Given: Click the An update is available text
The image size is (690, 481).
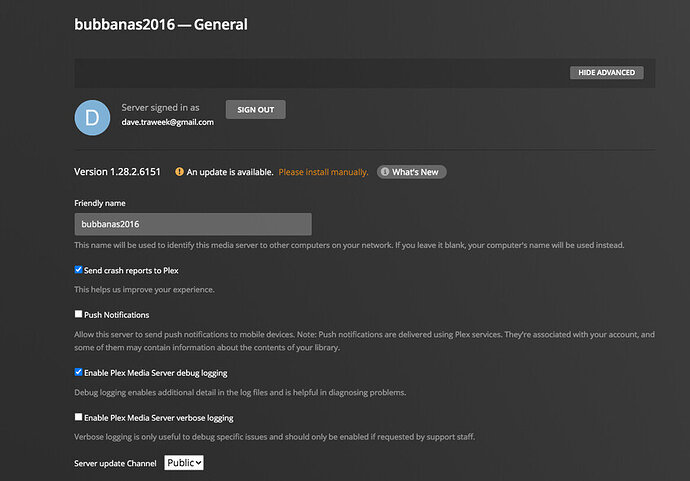Looking at the screenshot, I should pos(230,172).
